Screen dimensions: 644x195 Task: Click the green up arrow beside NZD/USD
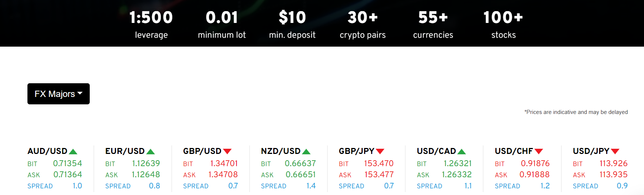tap(306, 151)
